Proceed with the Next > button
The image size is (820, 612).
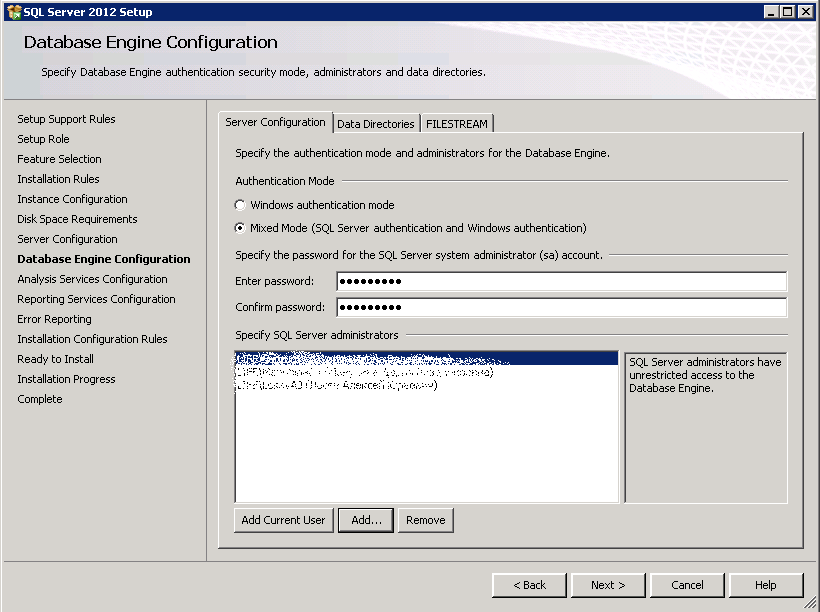[608, 585]
